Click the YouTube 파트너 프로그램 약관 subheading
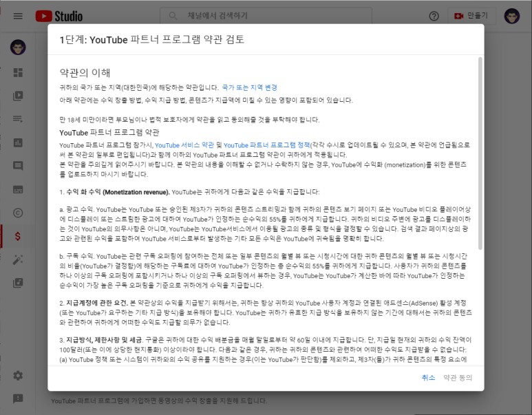The width and height of the screenshot is (532, 415). pyautogui.click(x=109, y=132)
